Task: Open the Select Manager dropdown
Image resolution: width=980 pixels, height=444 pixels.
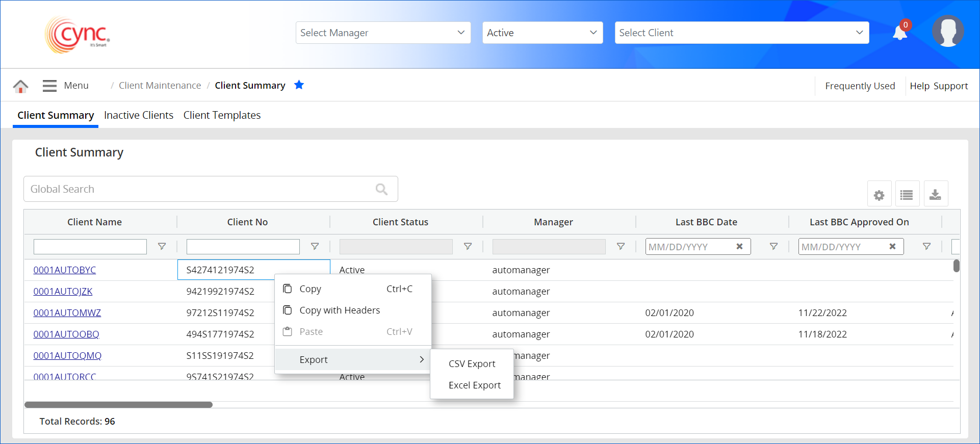Action: [x=383, y=33]
